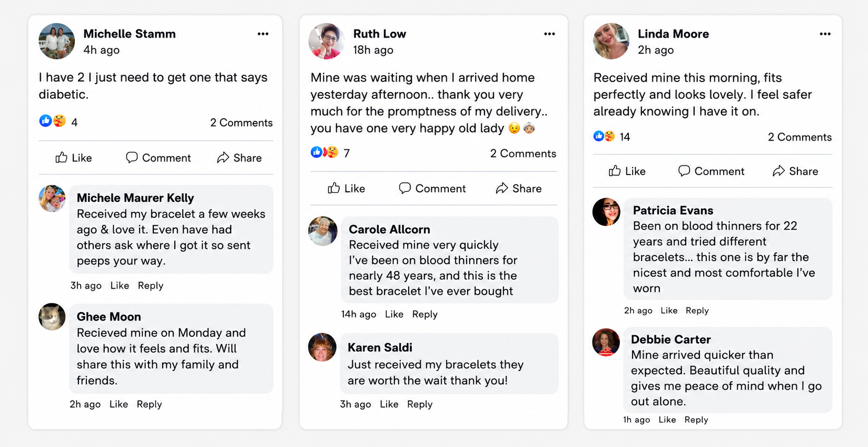Like Ruth Low's post
Viewport: 868px width, 447px height.
pos(346,188)
